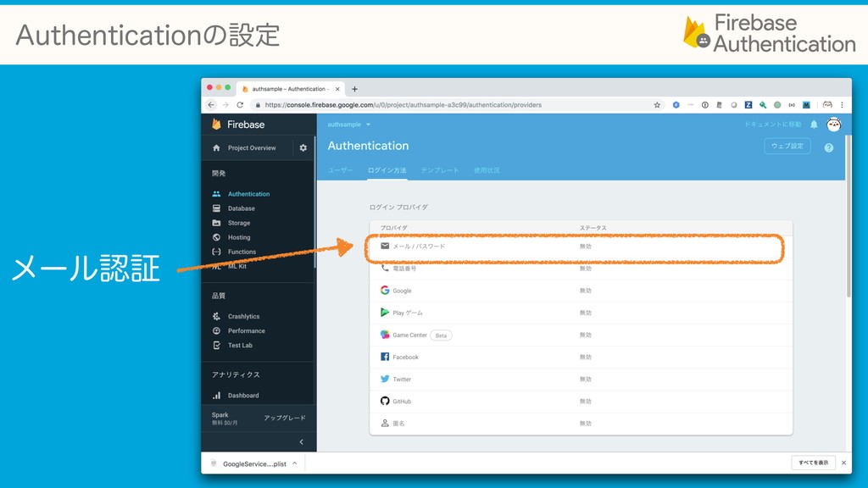This screenshot has height=488, width=868.
Task: Open the user account avatar
Action: 834,125
